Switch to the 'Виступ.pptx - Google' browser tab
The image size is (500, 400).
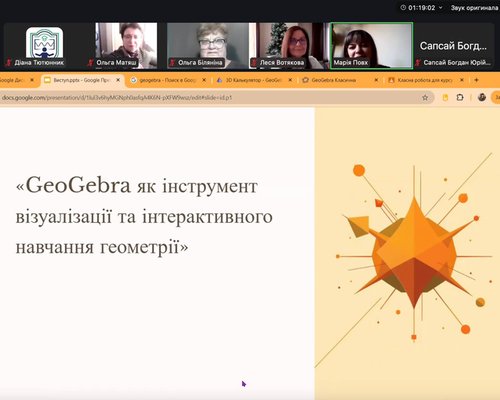[x=82, y=80]
